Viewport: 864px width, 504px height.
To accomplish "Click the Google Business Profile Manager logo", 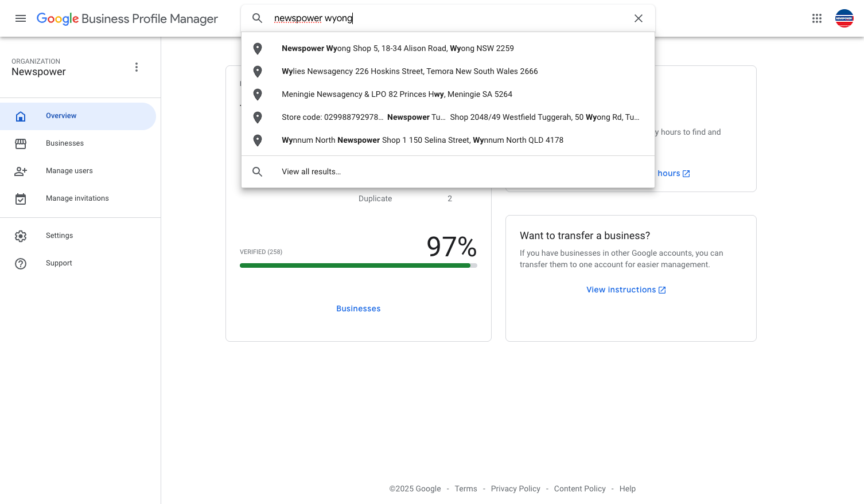I will click(127, 18).
